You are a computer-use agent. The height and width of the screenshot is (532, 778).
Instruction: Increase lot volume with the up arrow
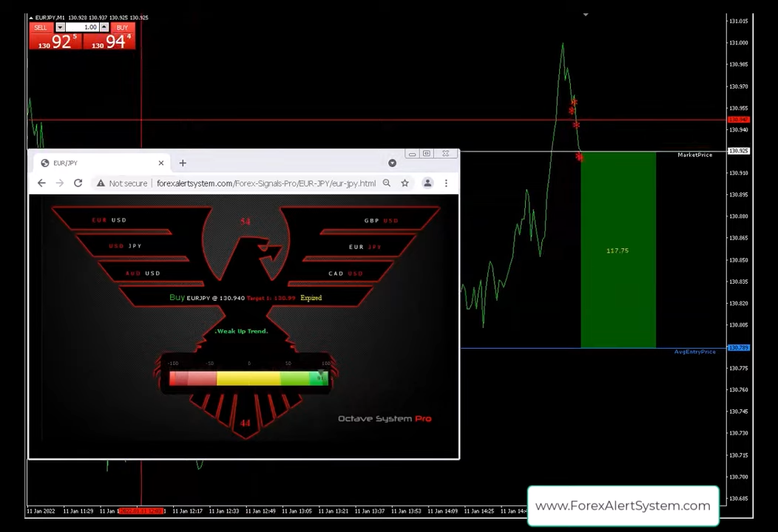pos(104,27)
